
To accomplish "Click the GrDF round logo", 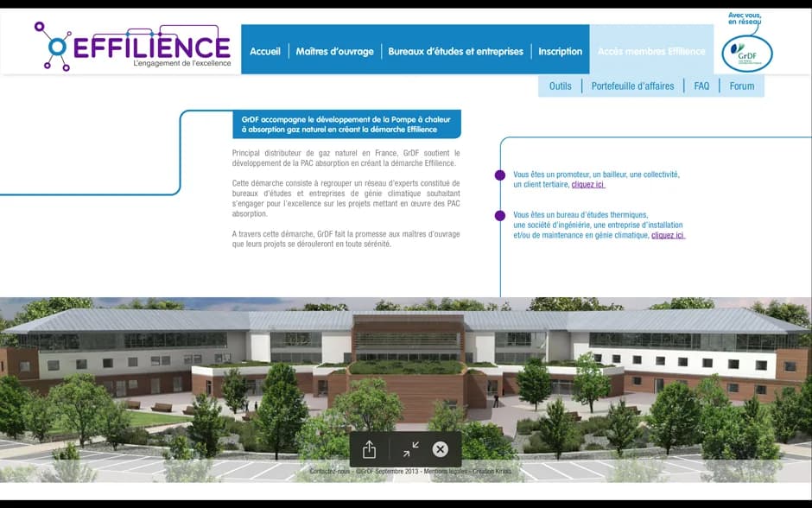I will [747, 54].
